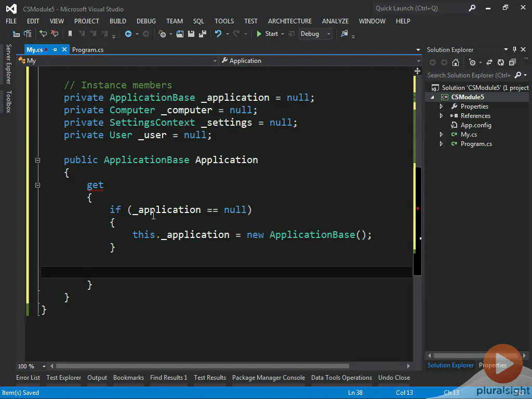The height and width of the screenshot is (399, 532).
Task: Click the Search Solution Explorer field
Action: pos(469,75)
